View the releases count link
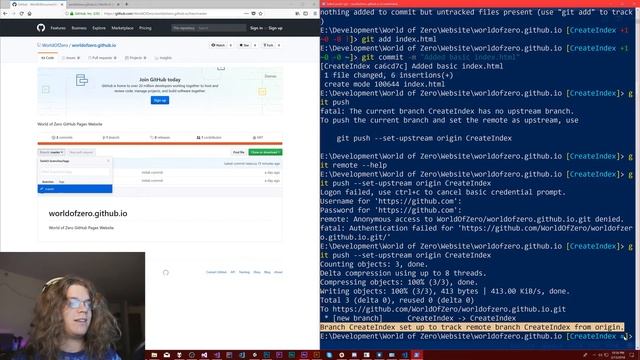640x360 pixels. coord(160,138)
